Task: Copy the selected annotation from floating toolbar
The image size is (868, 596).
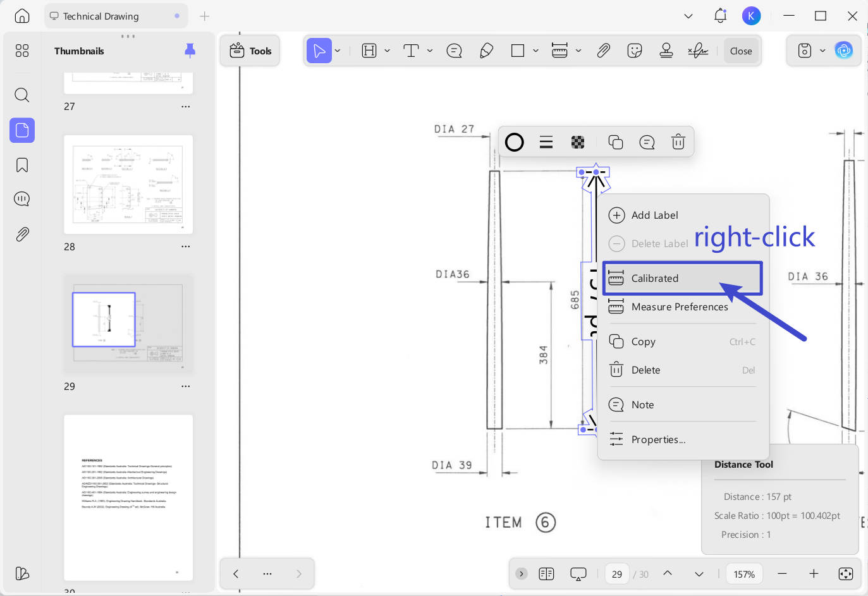Action: pyautogui.click(x=615, y=142)
